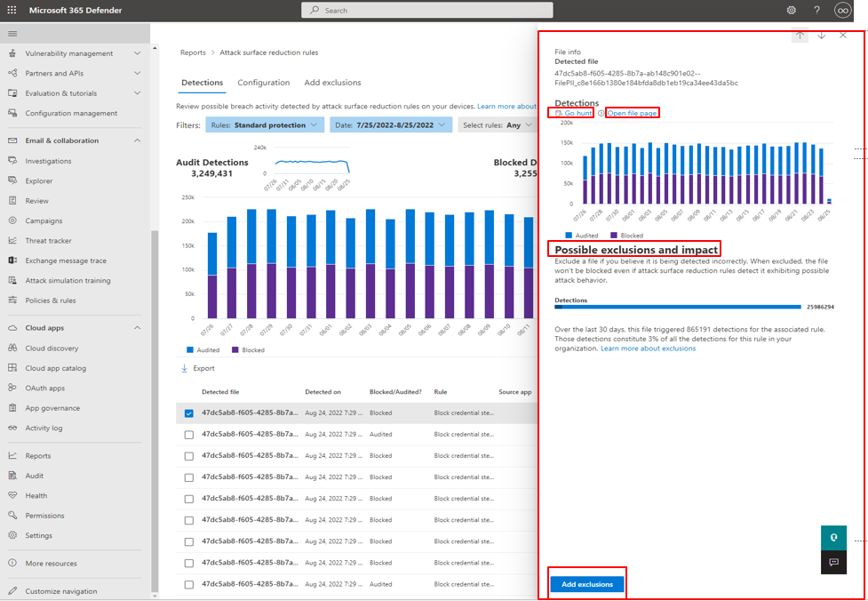Image resolution: width=868 pixels, height=601 pixels.
Task: Go to previous item with up arrow
Action: (800, 36)
